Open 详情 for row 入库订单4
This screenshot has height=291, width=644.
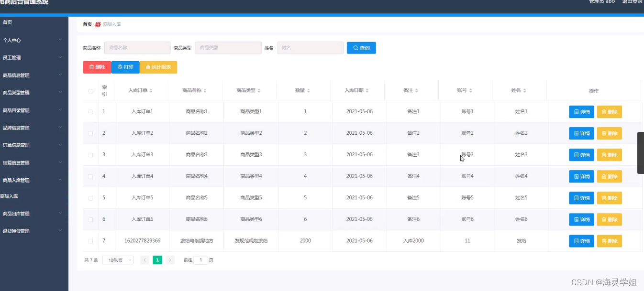click(x=581, y=176)
